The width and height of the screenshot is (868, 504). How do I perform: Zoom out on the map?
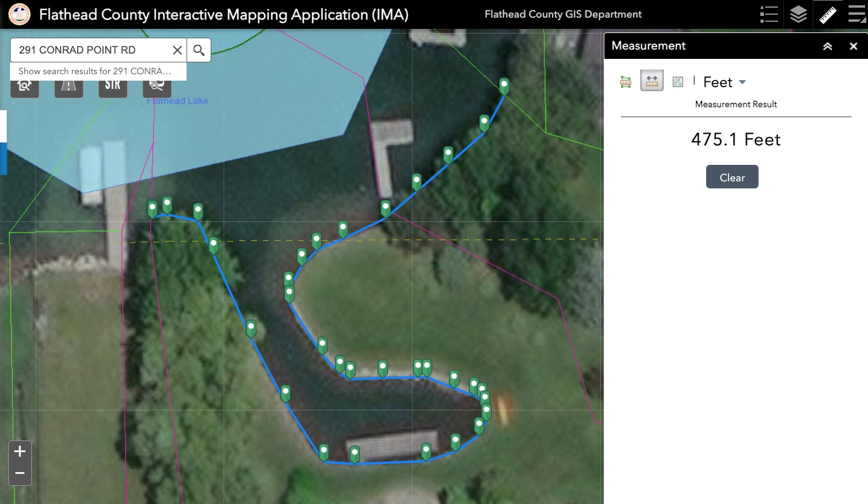20,474
